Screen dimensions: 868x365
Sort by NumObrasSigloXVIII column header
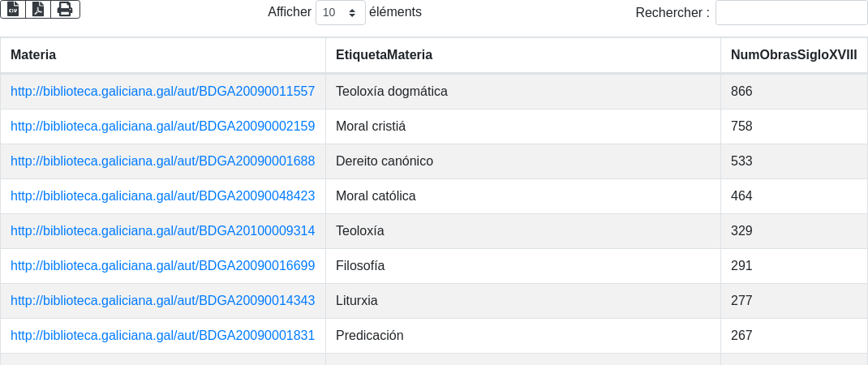793,55
